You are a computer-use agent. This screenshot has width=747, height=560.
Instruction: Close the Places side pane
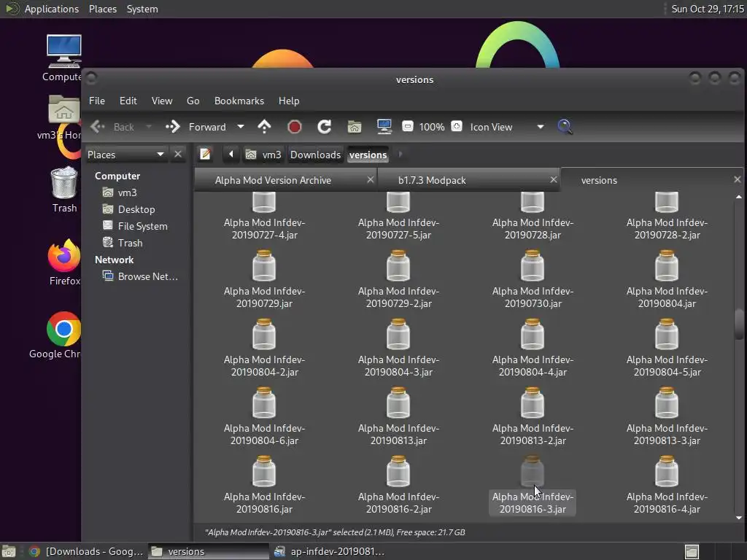[x=178, y=155]
